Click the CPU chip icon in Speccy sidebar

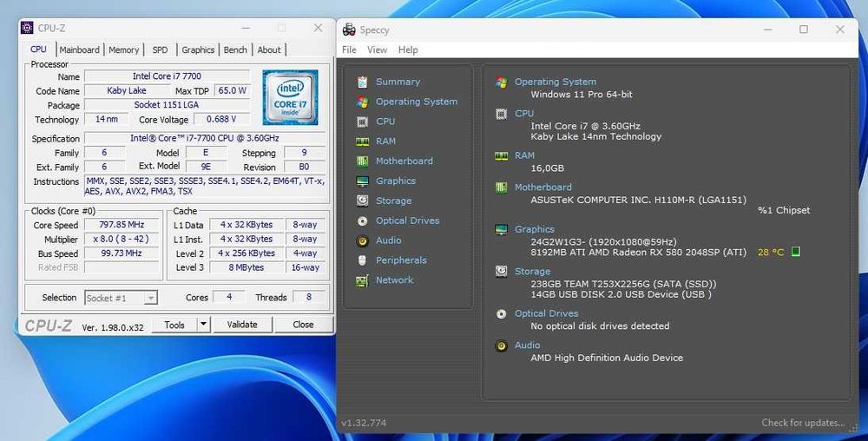[363, 122]
